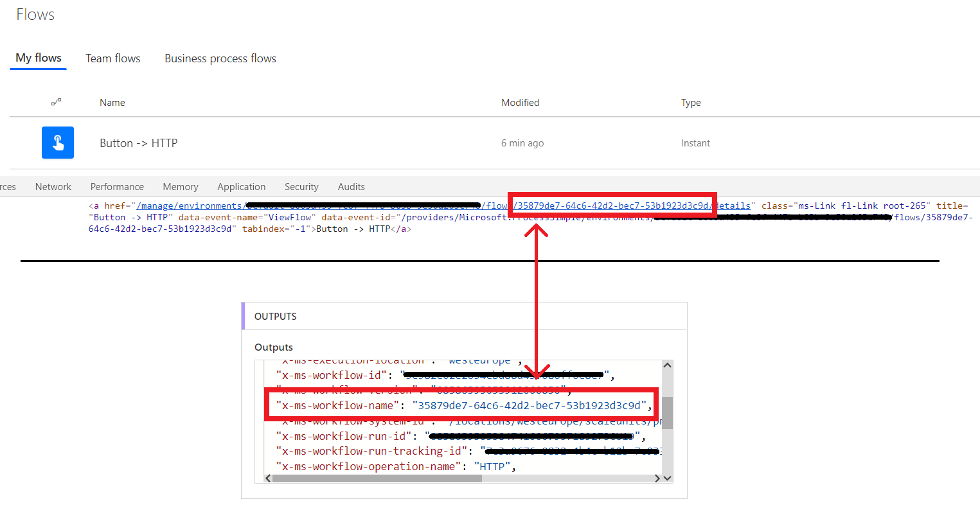Click the down arrow on the Outputs scrollbar
Viewport: 980px width, 508px height.
pyautogui.click(x=667, y=478)
